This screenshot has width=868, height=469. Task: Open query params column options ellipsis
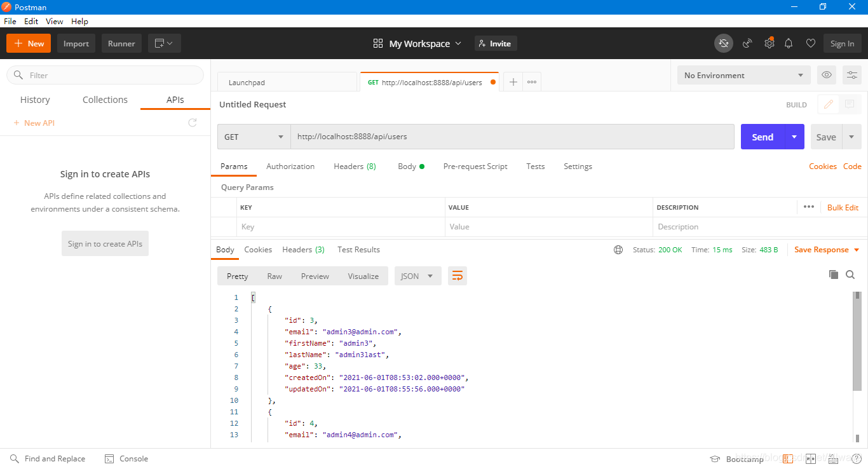(x=808, y=207)
